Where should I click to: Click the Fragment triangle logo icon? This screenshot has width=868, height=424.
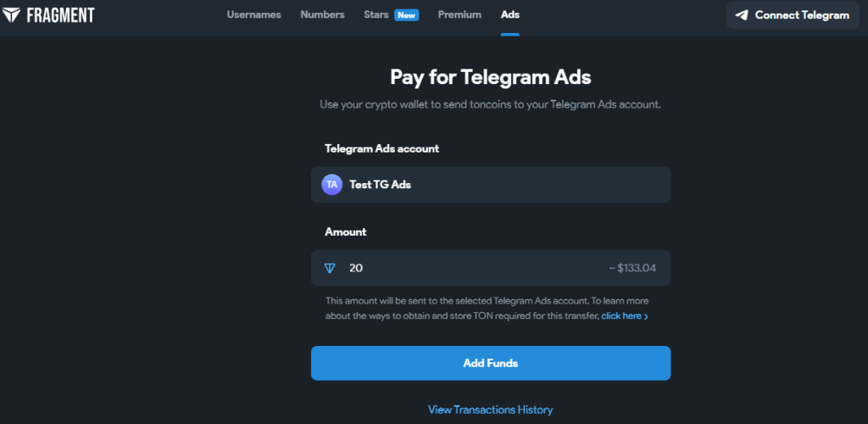[10, 15]
